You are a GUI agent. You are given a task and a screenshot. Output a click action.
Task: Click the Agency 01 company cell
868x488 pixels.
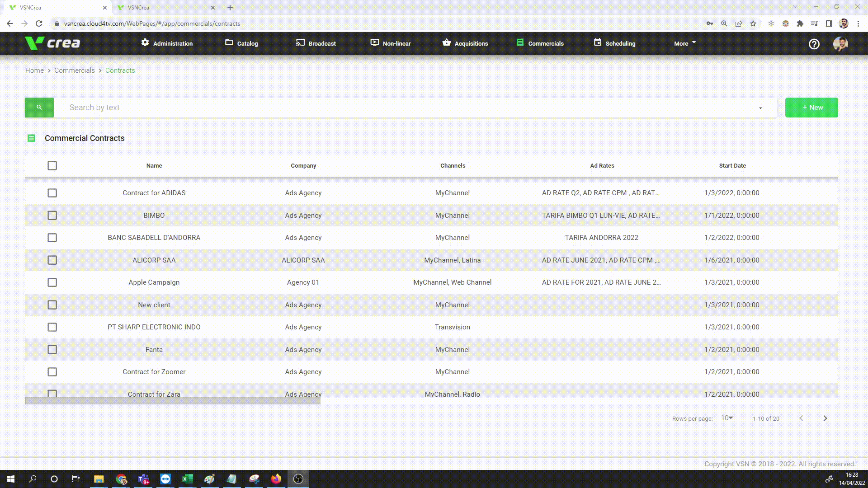pyautogui.click(x=303, y=282)
